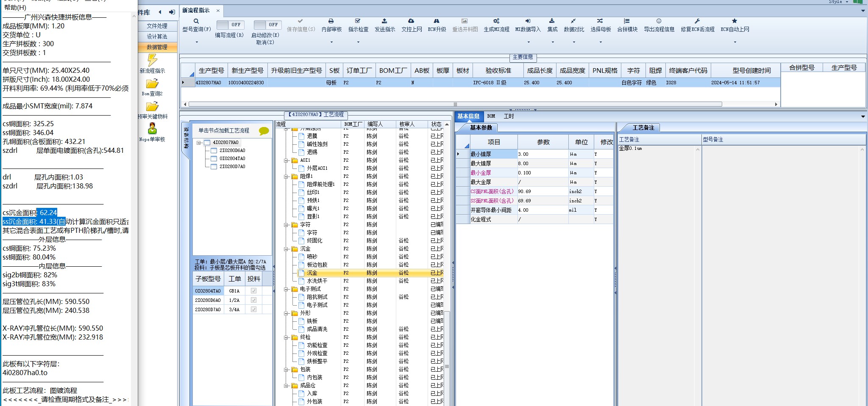This screenshot has height=406, width=868.
Task: Click the 导出流程信息 smiley icon
Action: tap(659, 21)
